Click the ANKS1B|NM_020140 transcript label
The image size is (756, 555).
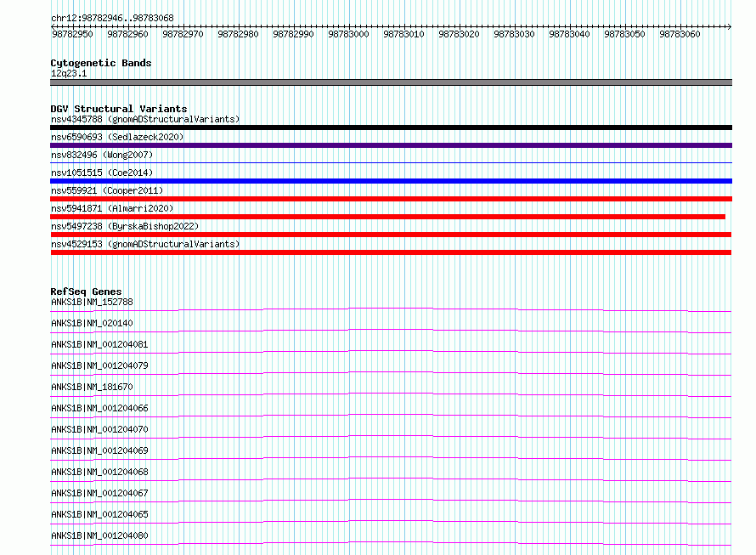[x=92, y=323]
